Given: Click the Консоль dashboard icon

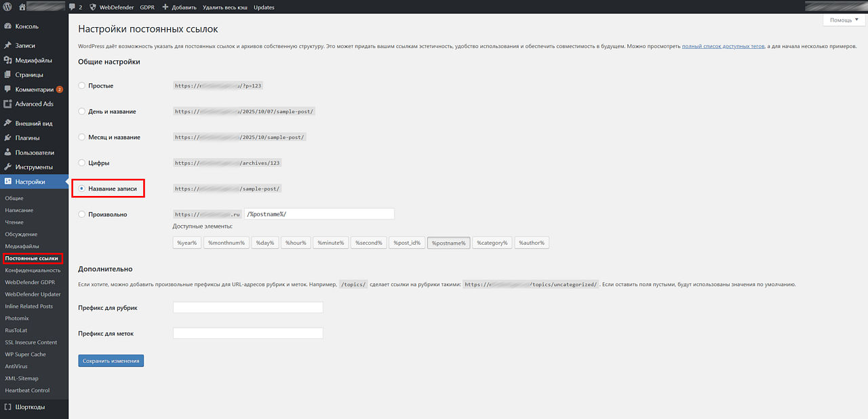Looking at the screenshot, I should coord(7,26).
